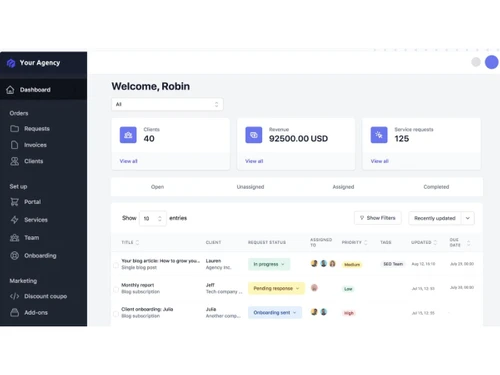The image size is (500, 375).
Task: Open the Dashboard home icon
Action: (x=10, y=90)
